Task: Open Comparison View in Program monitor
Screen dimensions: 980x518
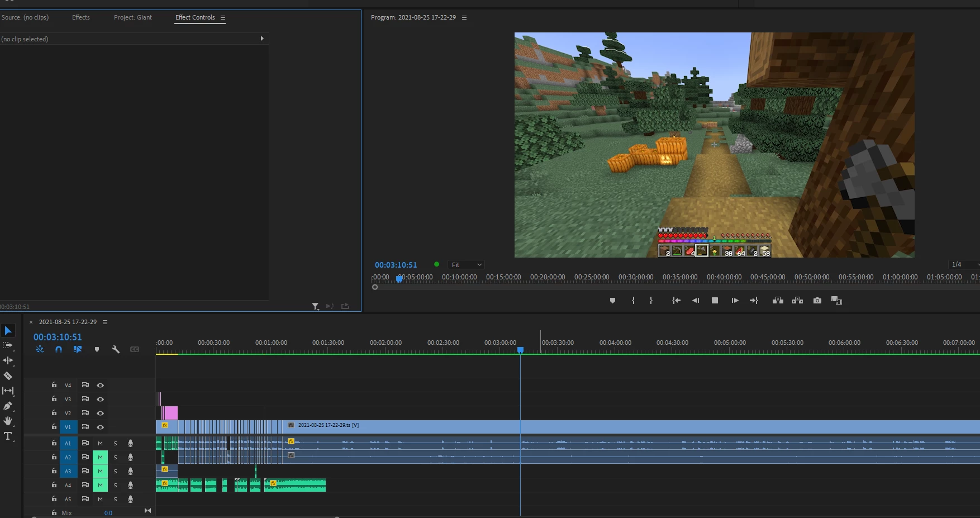Action: 836,301
